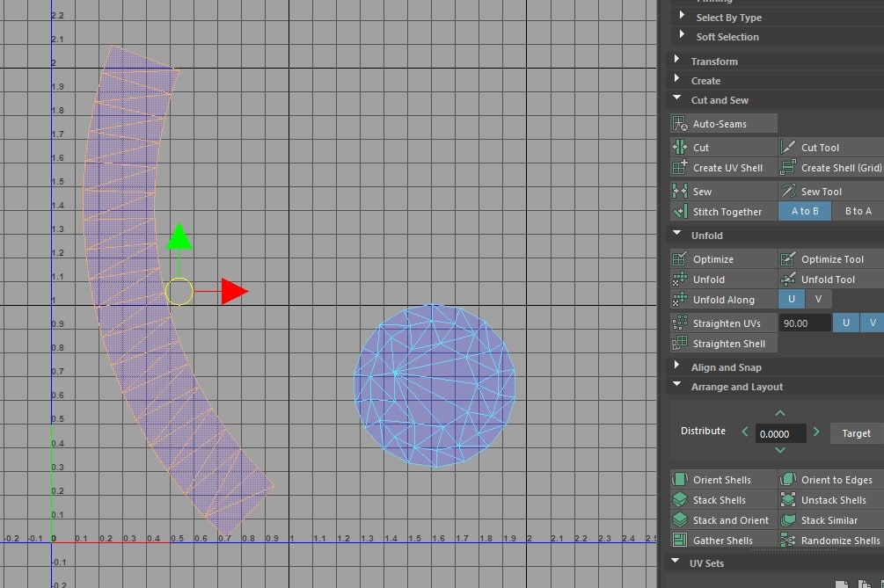Click the Stack Similar icon
Viewport: 884px width, 588px height.
pos(787,519)
